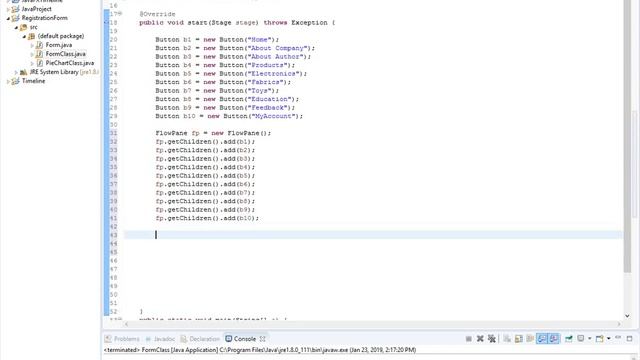Select PieChartClass.java in the Package Explorer
Viewport: 640px width, 360px height.
(70, 63)
